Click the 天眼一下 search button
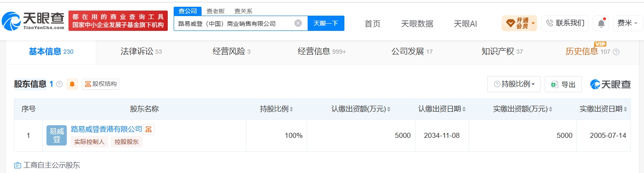The width and height of the screenshot is (644, 173). point(326,23)
